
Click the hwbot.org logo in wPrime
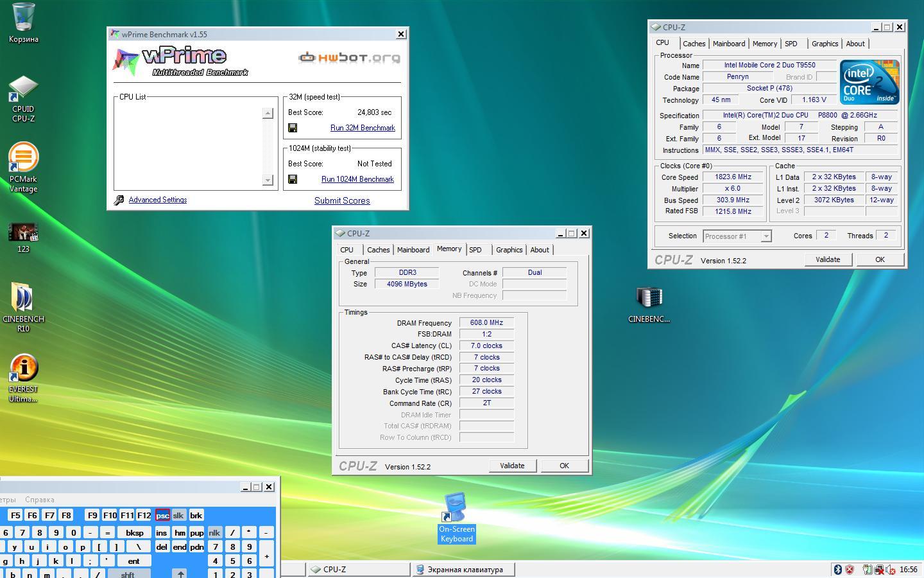click(350, 58)
